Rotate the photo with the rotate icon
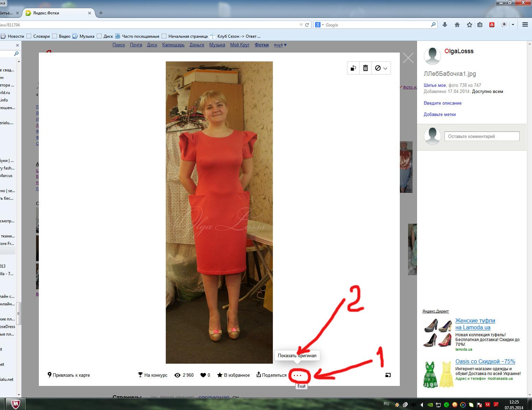 coord(353,68)
